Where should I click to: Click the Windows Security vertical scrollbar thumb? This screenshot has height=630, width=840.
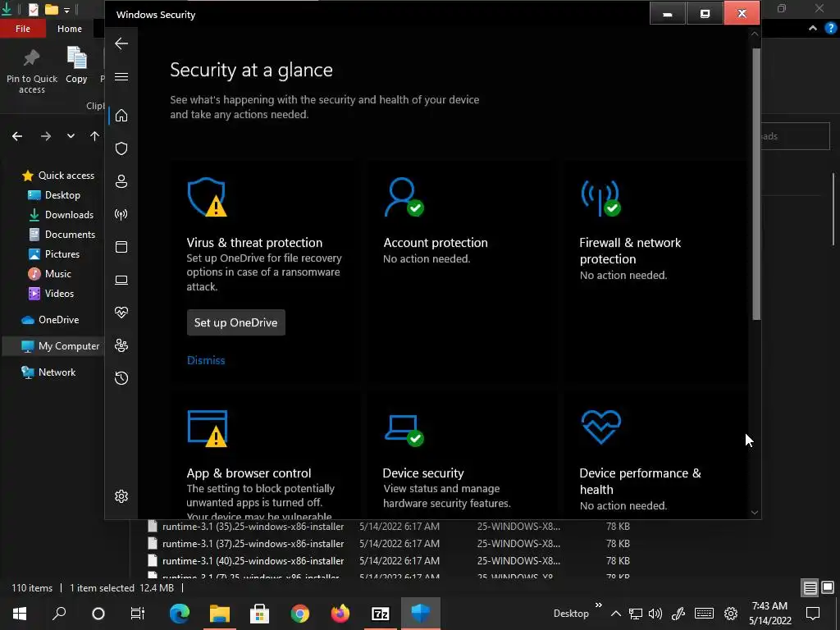click(756, 185)
